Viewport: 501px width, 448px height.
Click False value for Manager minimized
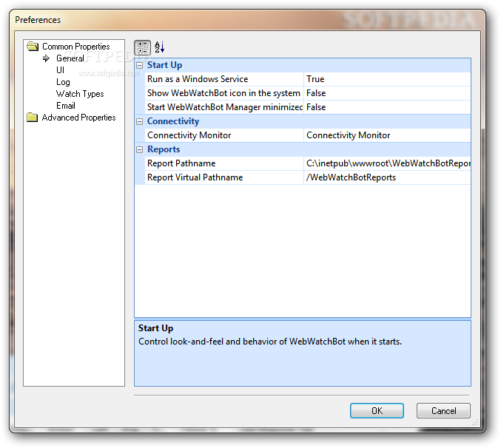click(x=387, y=107)
